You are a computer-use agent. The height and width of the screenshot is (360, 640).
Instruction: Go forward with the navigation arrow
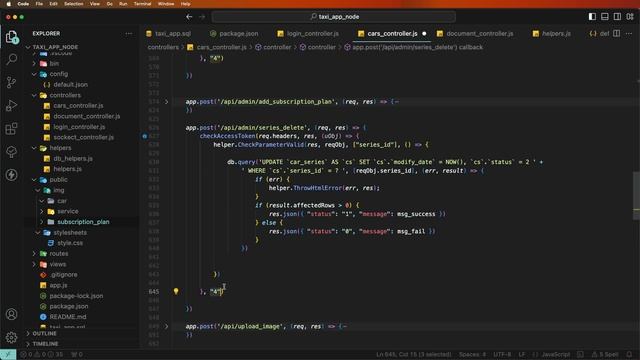click(202, 17)
